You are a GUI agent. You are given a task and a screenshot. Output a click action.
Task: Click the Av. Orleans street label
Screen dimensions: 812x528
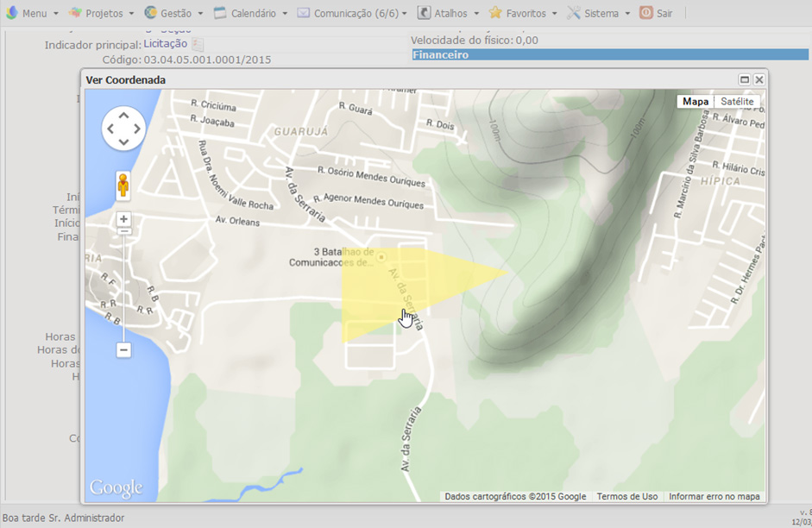[x=237, y=221]
